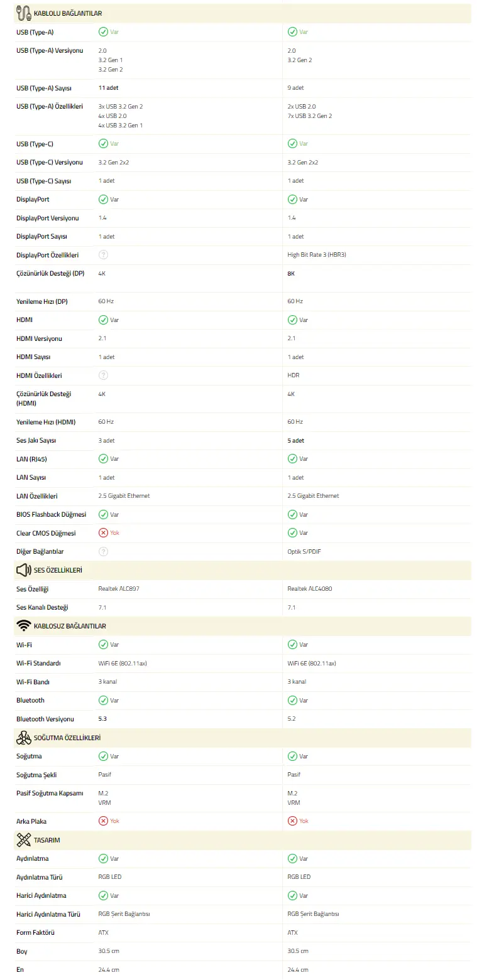Click second product's red Yok for Arka Plaka
Viewport: 477px width, 980px height.
click(x=292, y=821)
